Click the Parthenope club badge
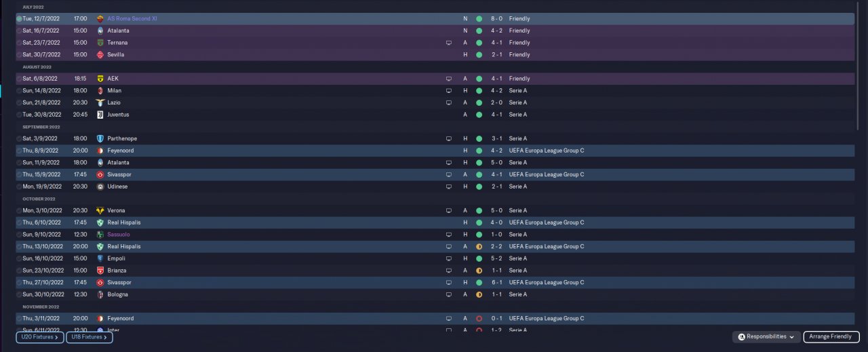The image size is (868, 352). point(100,138)
